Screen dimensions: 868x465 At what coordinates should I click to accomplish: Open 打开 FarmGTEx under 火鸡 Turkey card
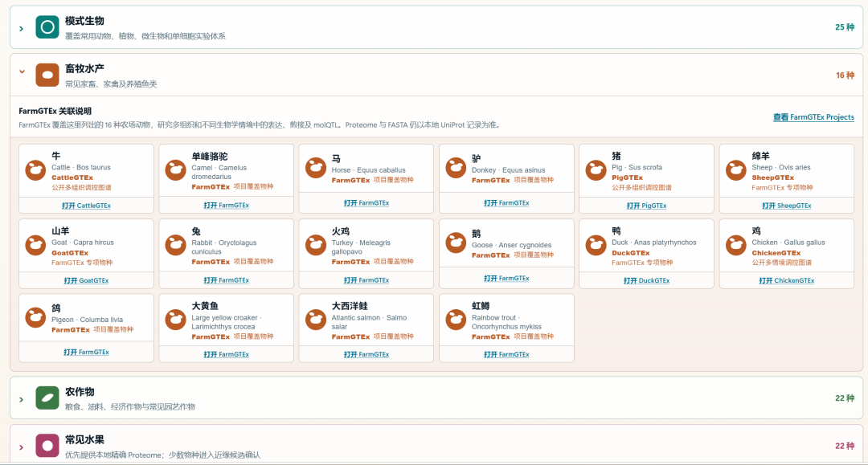(x=366, y=280)
